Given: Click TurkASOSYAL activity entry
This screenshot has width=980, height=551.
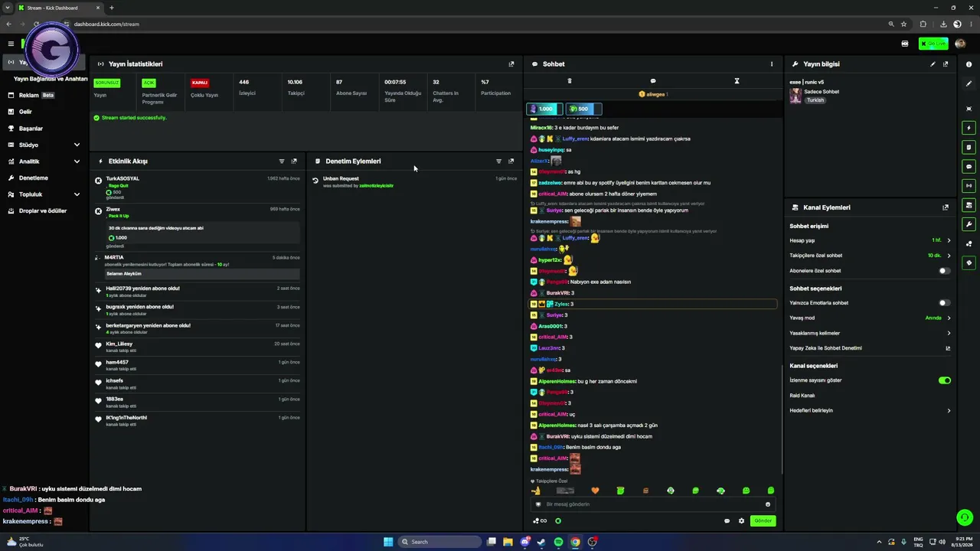Looking at the screenshot, I should click(199, 188).
